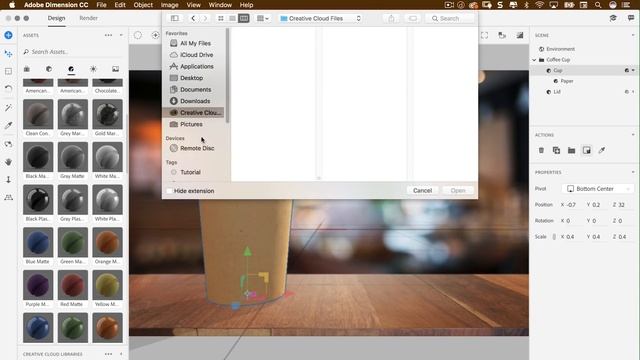Show Images filter in Assets panel
640x360 pixels.
point(116,69)
